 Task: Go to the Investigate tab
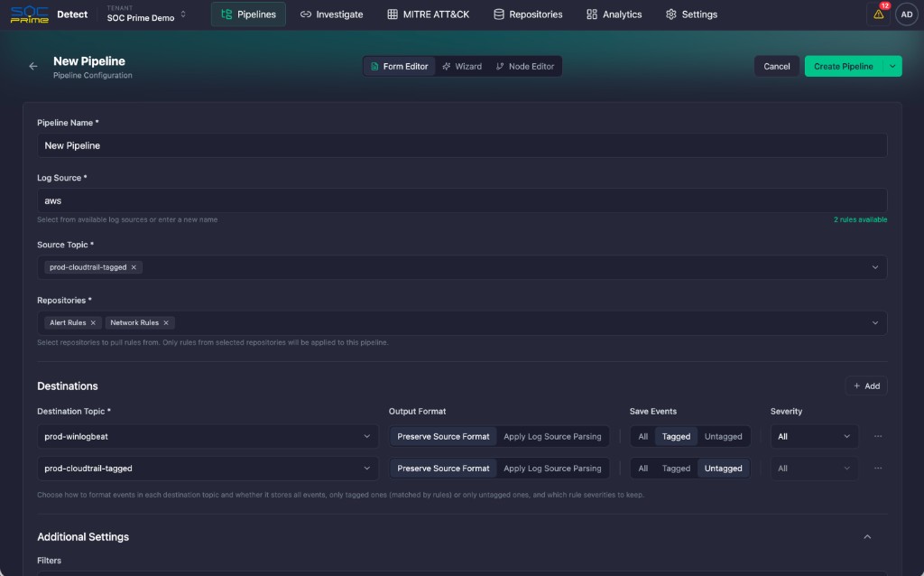(x=331, y=14)
